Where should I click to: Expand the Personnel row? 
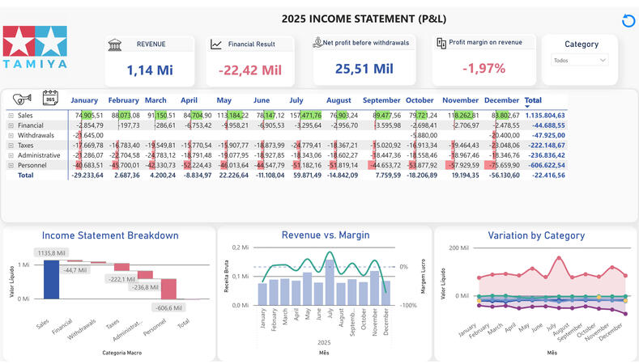click(x=11, y=164)
